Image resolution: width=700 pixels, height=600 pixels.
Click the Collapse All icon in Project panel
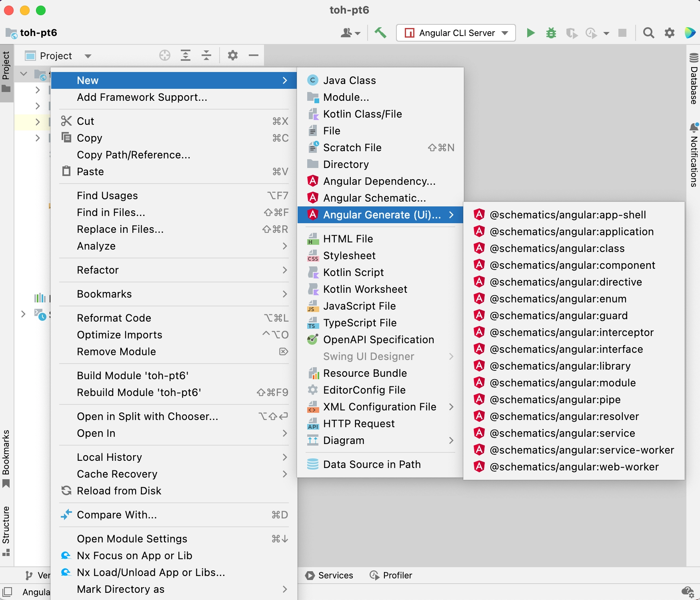coord(206,55)
